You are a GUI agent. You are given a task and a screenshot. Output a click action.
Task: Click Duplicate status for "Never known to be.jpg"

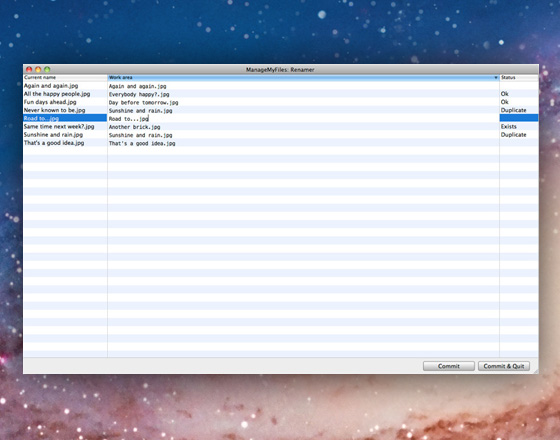click(x=513, y=110)
